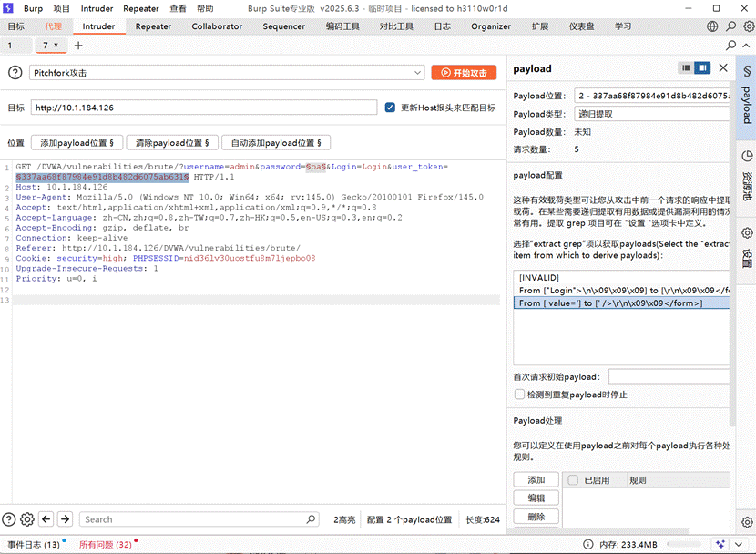Select Intruder sub-tab 1
756x554 pixels.
(x=10, y=46)
